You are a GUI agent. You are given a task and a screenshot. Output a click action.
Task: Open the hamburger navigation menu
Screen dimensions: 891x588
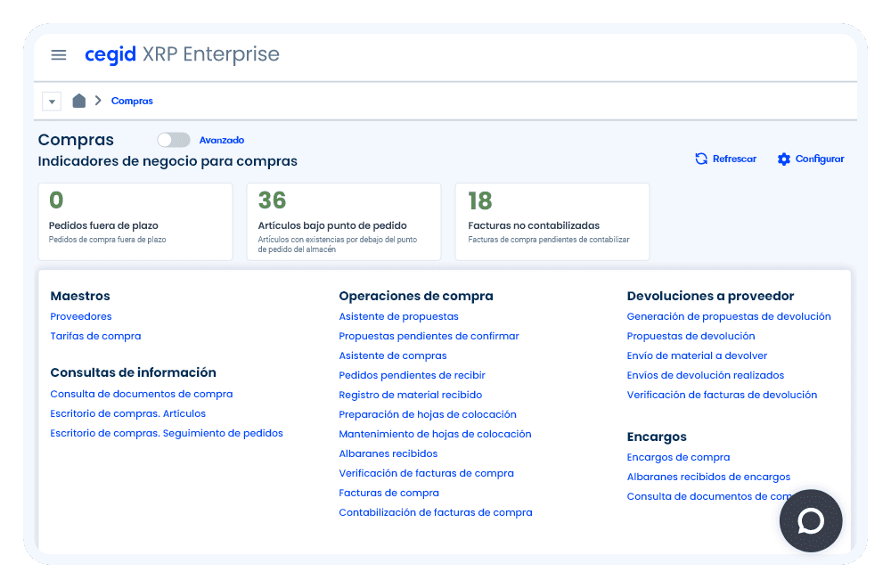point(59,55)
